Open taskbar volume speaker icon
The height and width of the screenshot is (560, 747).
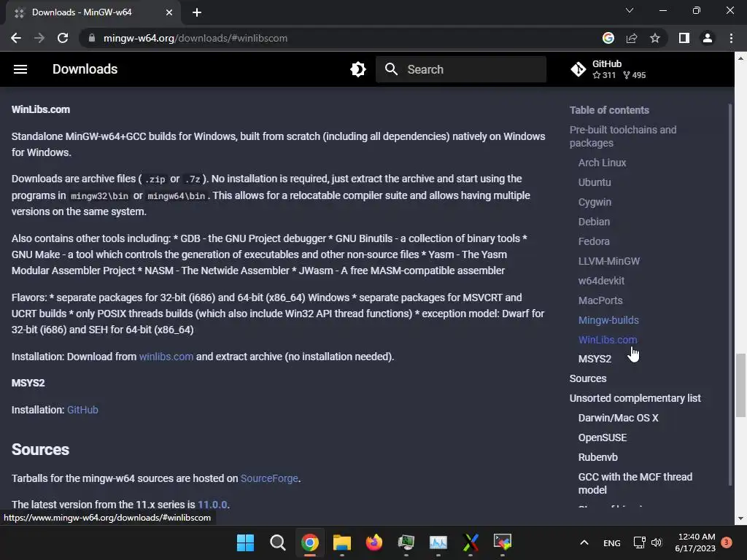click(x=657, y=542)
